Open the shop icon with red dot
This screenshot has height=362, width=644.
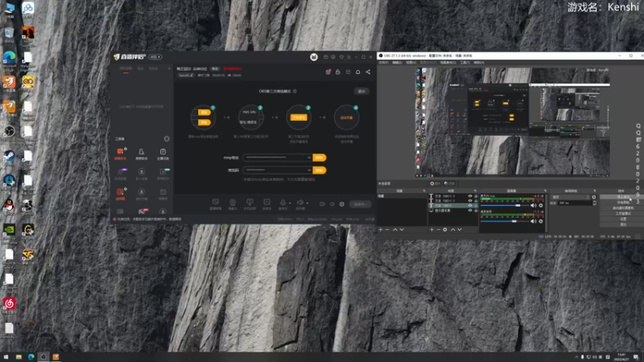(328, 72)
